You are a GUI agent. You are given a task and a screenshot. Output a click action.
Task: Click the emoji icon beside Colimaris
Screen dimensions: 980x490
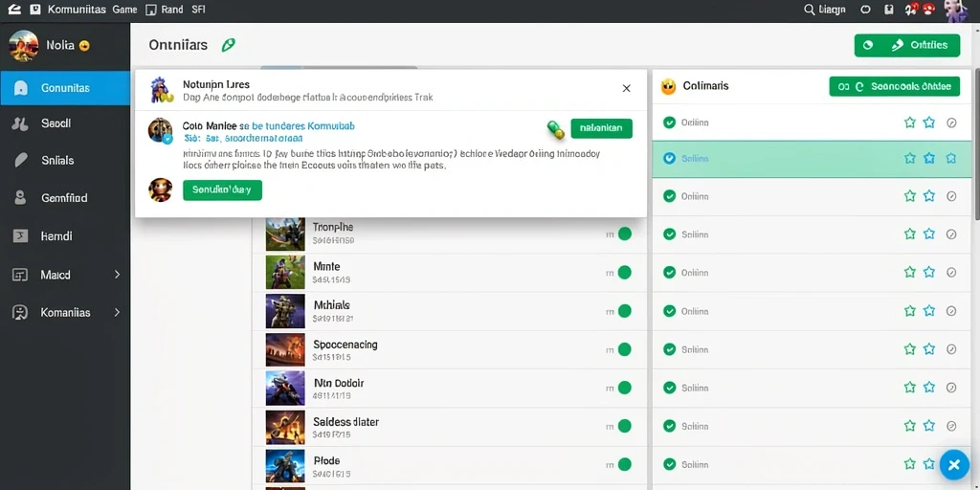(x=669, y=86)
